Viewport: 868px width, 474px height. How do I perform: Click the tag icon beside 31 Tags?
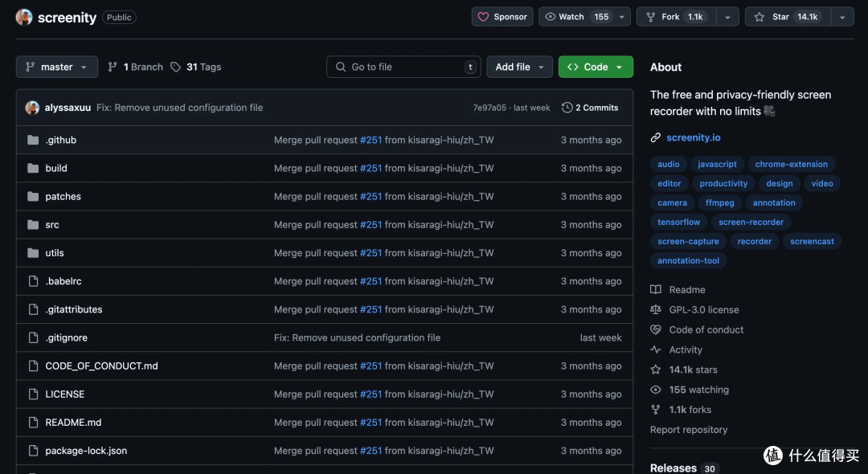pyautogui.click(x=175, y=67)
